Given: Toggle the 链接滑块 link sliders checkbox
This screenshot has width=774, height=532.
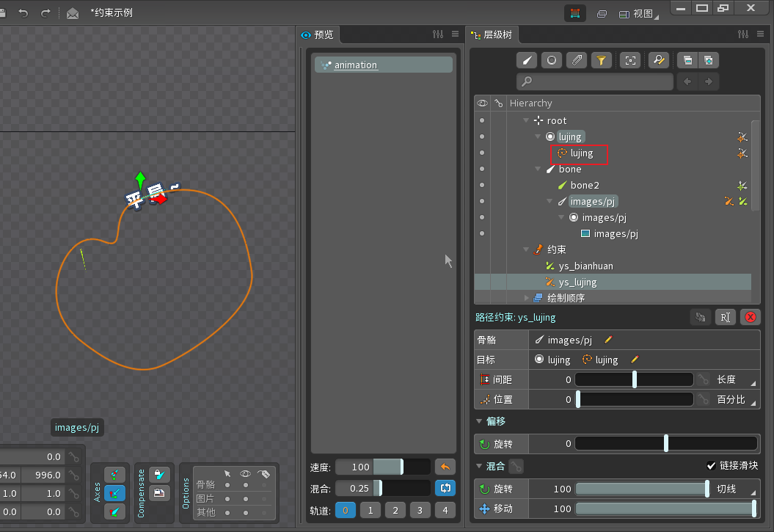Looking at the screenshot, I should pos(711,465).
